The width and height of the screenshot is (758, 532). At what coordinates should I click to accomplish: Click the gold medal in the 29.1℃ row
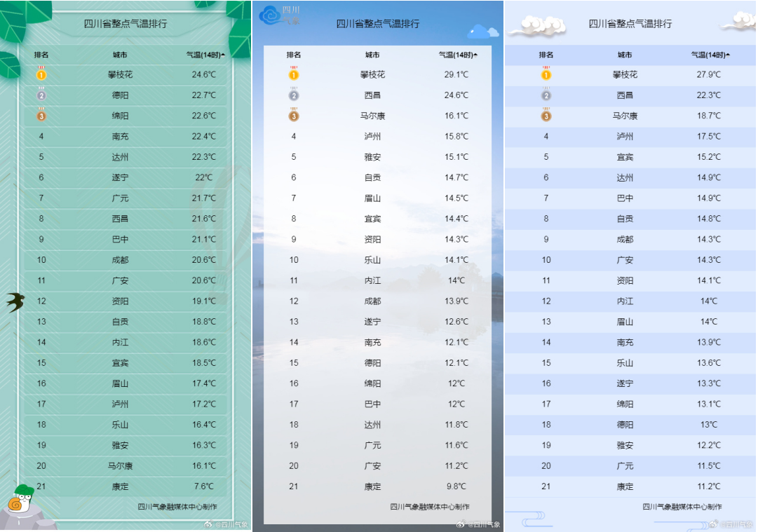coord(294,74)
